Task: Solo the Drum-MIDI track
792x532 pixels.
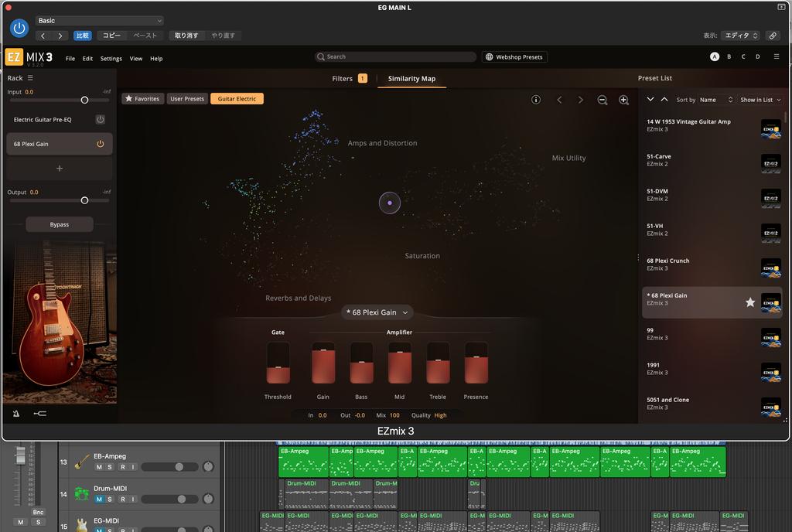Action: (110, 500)
